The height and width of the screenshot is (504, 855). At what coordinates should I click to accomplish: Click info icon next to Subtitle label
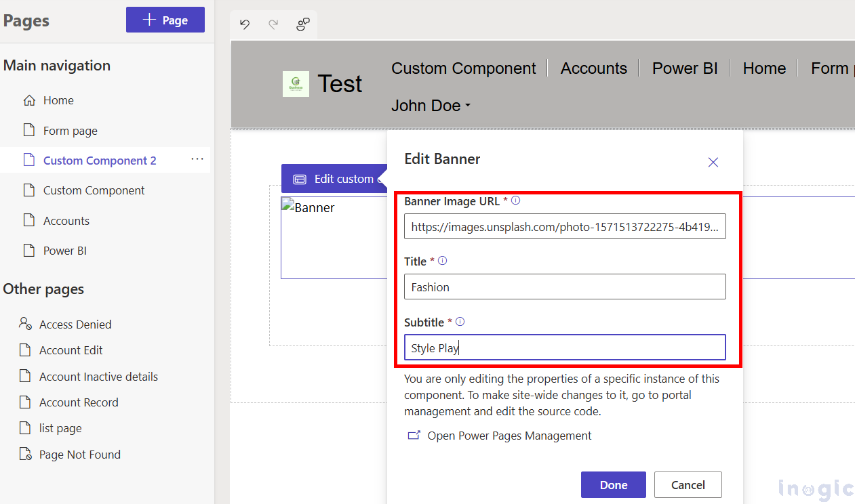(460, 322)
